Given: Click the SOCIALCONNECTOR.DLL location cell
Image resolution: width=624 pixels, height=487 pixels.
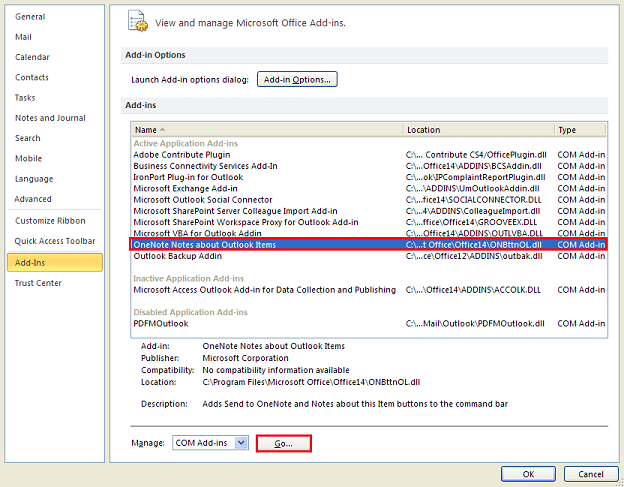Looking at the screenshot, I should 474,200.
